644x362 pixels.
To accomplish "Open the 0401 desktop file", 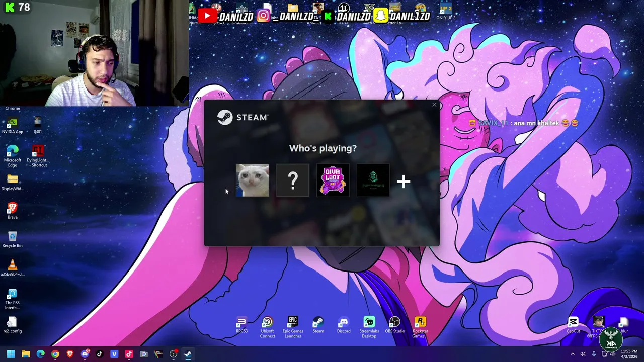I will 38,126.
